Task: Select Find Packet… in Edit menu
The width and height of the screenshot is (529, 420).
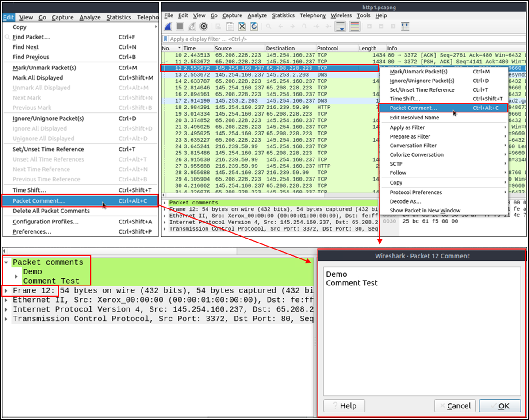Action: point(80,37)
